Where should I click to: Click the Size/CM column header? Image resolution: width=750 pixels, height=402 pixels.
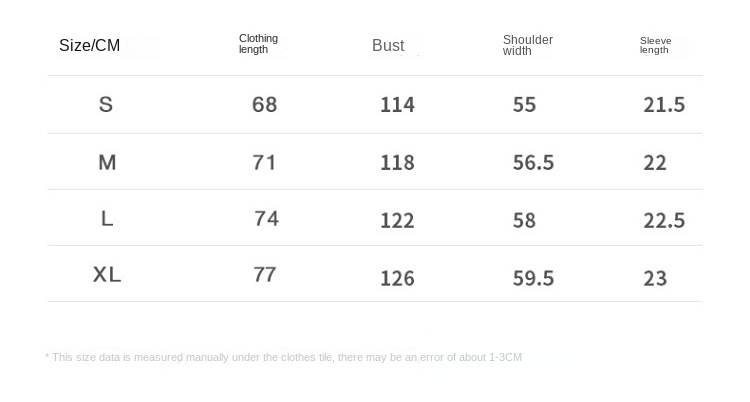coord(89,45)
